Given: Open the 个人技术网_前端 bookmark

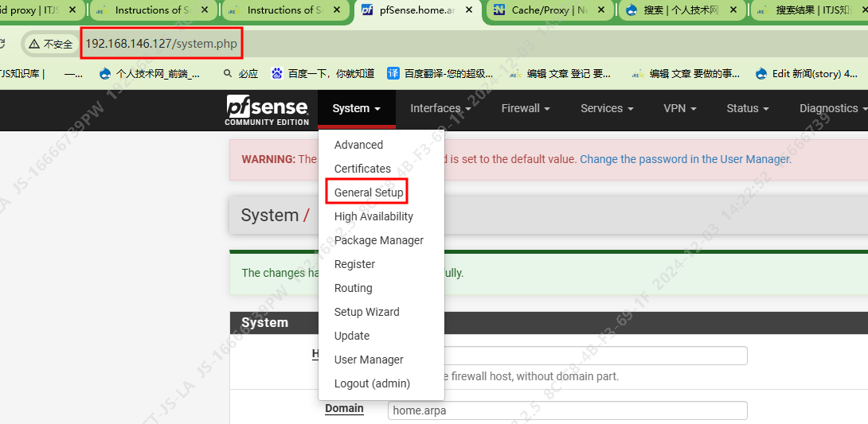Looking at the screenshot, I should click(x=150, y=73).
